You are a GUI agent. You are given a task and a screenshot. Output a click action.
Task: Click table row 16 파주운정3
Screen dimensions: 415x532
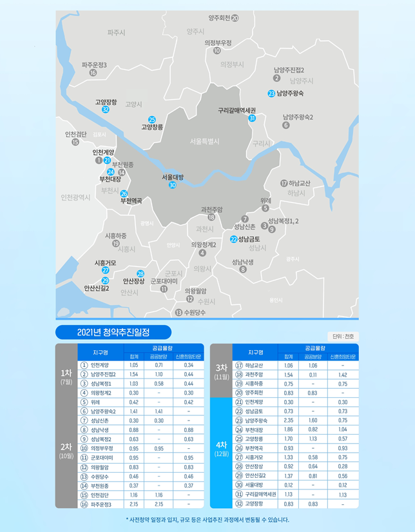[x=140, y=504]
